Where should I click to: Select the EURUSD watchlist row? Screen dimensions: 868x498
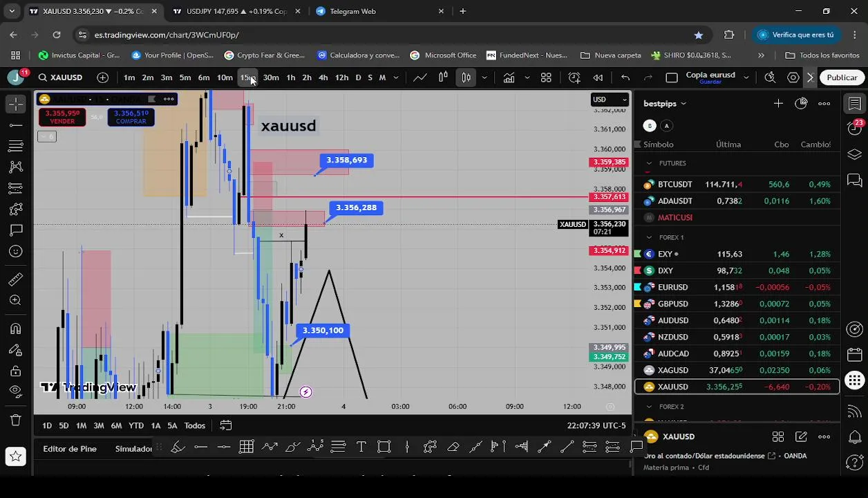(737, 287)
